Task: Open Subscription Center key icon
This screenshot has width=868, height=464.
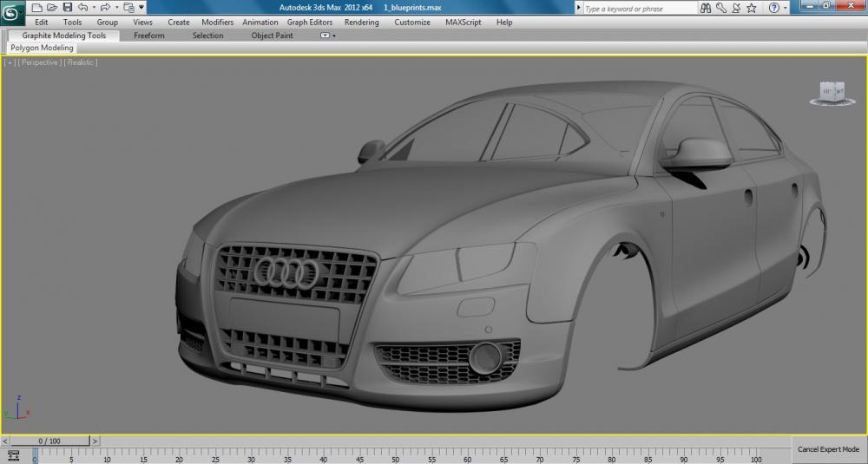Action: [720, 8]
